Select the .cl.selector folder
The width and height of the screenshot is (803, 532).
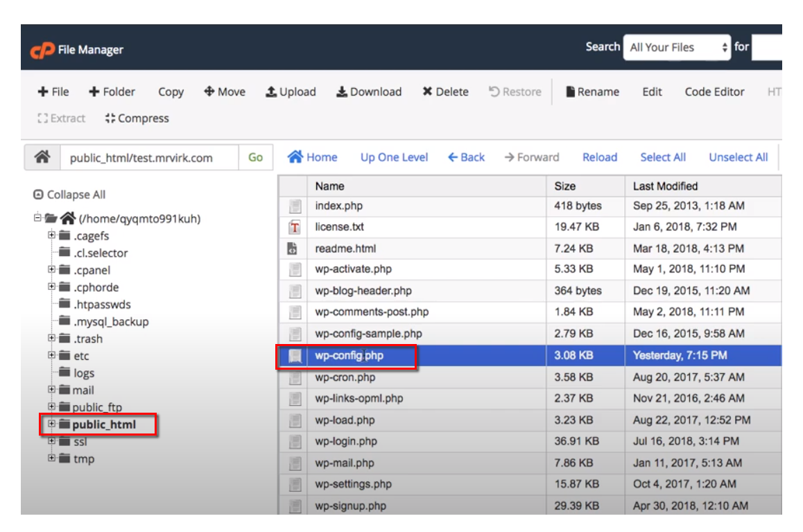pos(94,253)
